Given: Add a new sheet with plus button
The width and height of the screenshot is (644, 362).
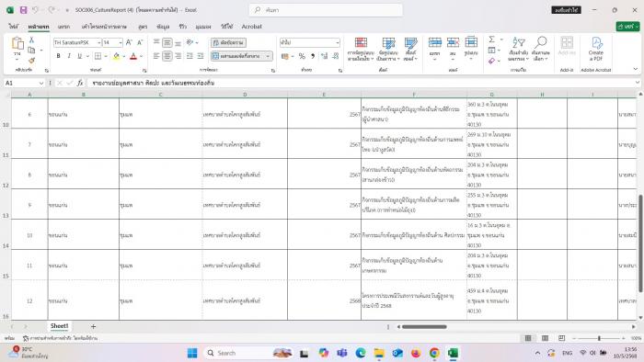Looking at the screenshot, I should [93, 326].
